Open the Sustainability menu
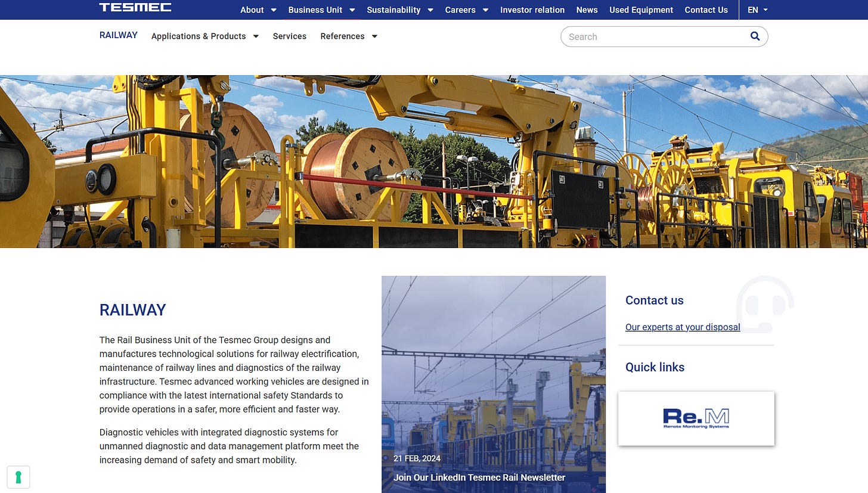868x493 pixels. pyautogui.click(x=393, y=10)
